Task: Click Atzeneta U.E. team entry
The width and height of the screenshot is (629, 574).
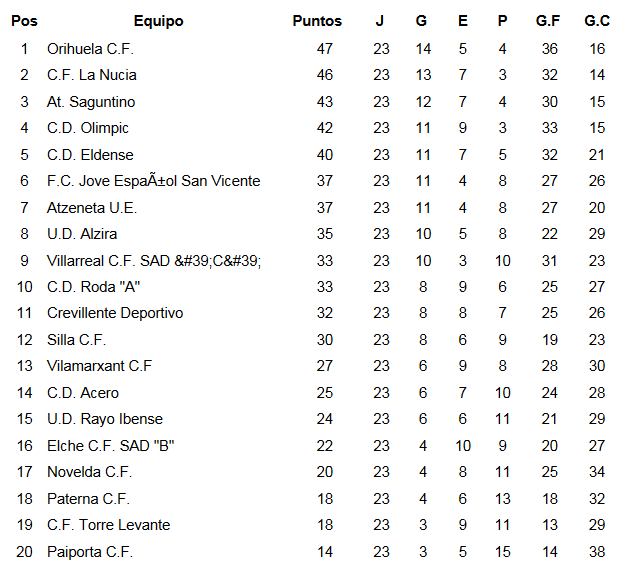Action: (x=92, y=208)
